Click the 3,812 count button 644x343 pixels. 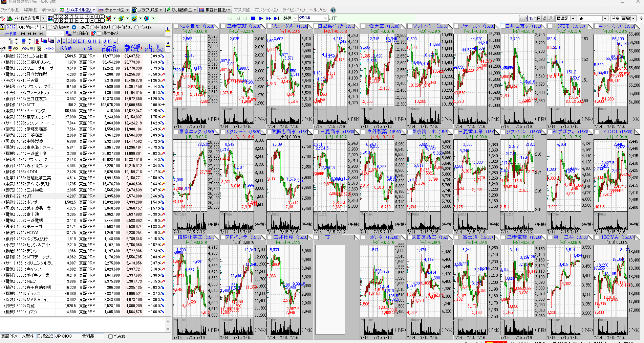point(11,27)
